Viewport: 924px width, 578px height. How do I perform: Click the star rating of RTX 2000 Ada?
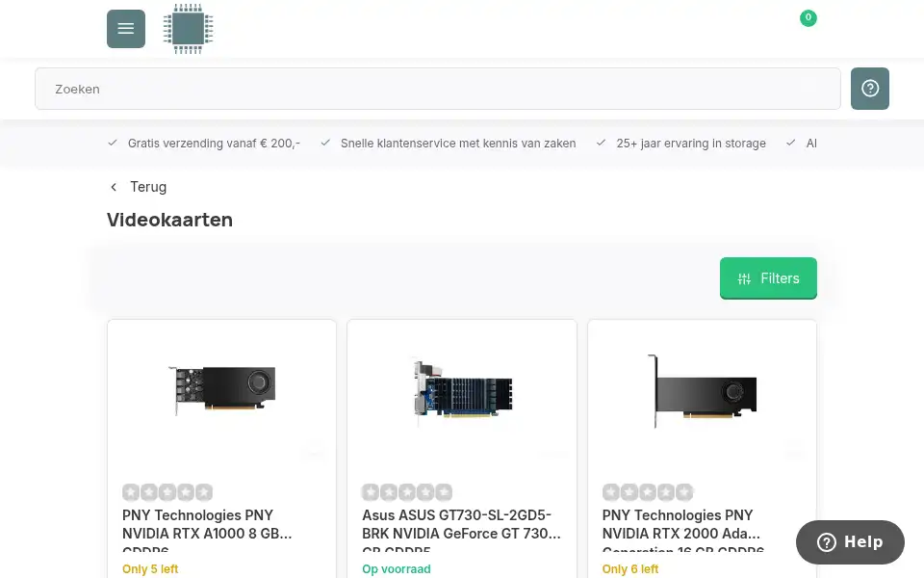point(648,492)
